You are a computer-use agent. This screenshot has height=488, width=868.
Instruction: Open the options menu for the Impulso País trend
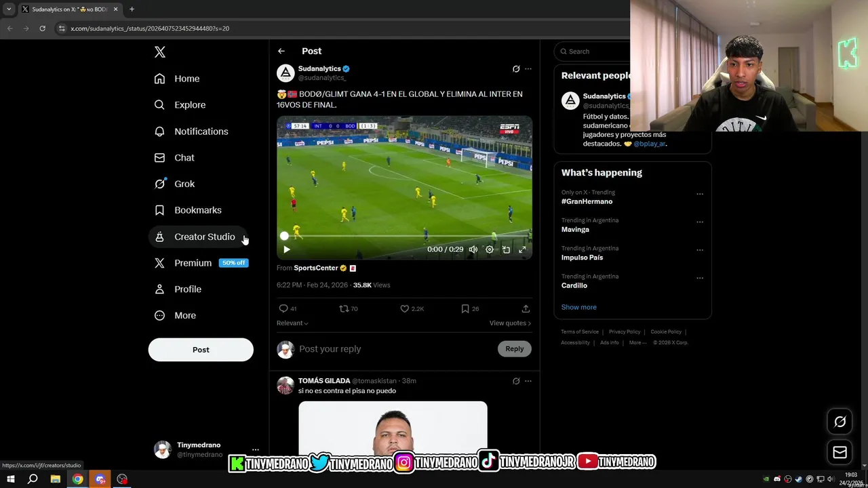[700, 250]
